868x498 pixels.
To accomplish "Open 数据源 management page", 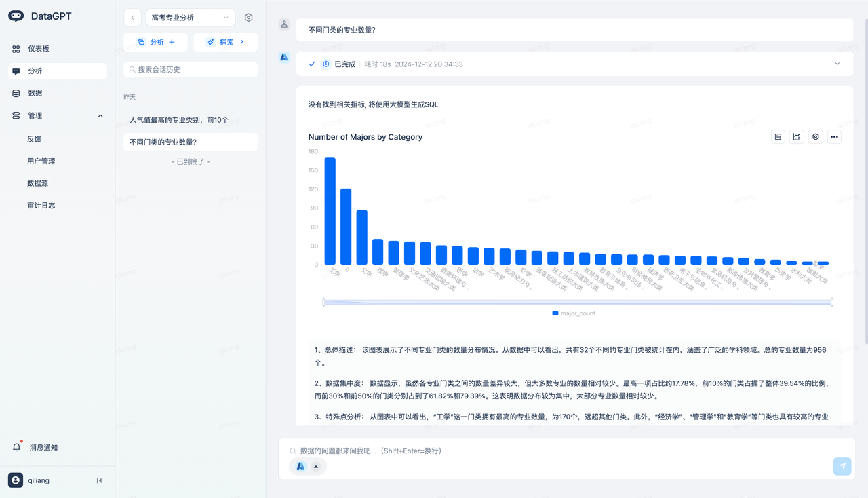I will tap(37, 183).
